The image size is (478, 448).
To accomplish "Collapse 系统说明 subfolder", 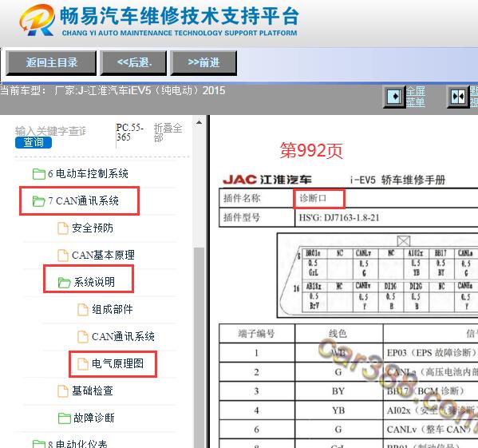I will pyautogui.click(x=94, y=283).
